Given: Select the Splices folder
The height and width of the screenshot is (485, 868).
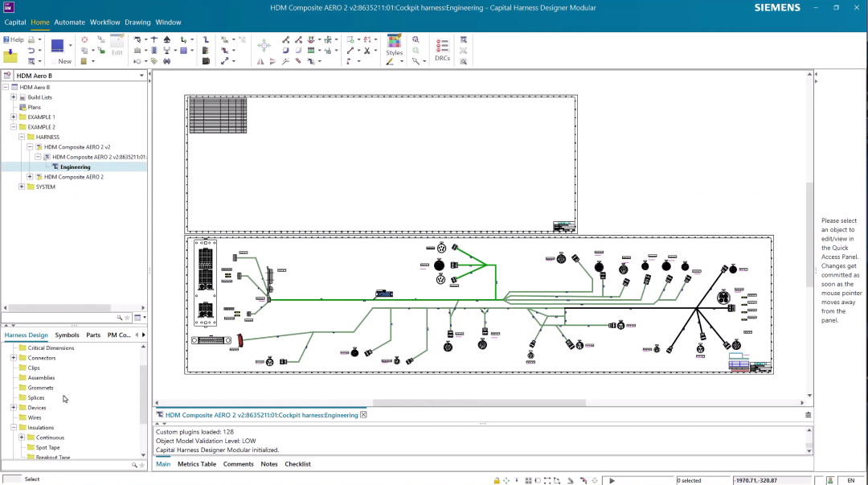Looking at the screenshot, I should 36,398.
